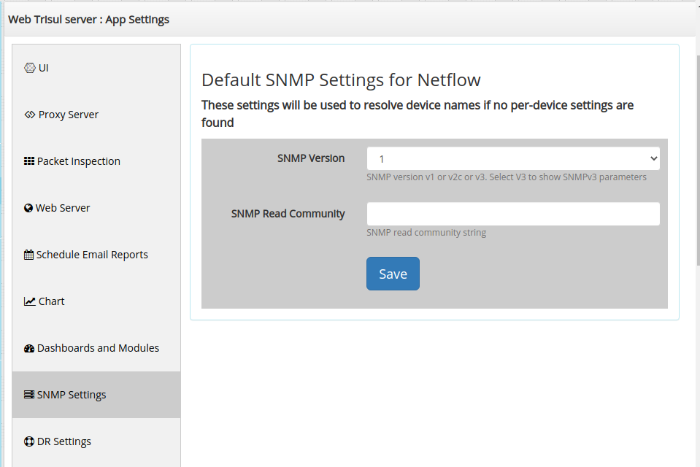Click the Packet Inspection grid icon
The width and height of the screenshot is (700, 467).
click(x=29, y=161)
